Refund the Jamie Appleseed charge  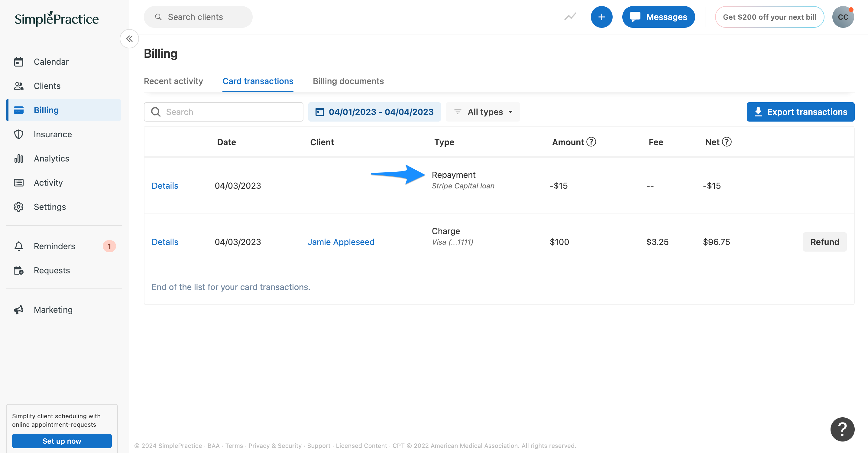click(824, 242)
